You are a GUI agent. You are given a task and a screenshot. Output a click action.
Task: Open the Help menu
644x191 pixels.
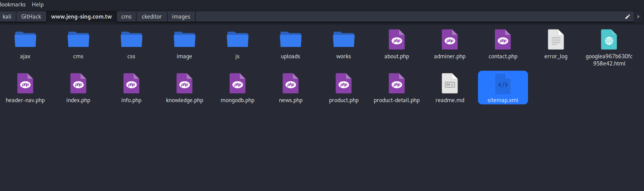(38, 5)
